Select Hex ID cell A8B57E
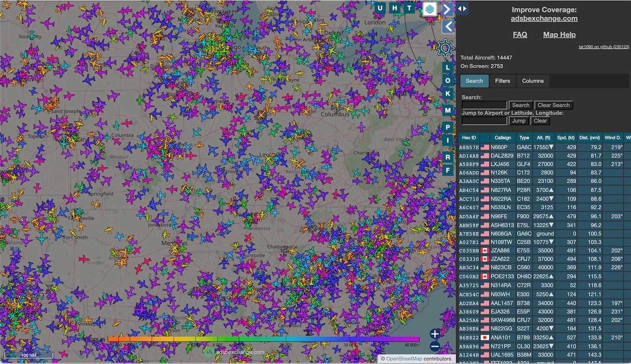631x364 pixels. pos(469,147)
